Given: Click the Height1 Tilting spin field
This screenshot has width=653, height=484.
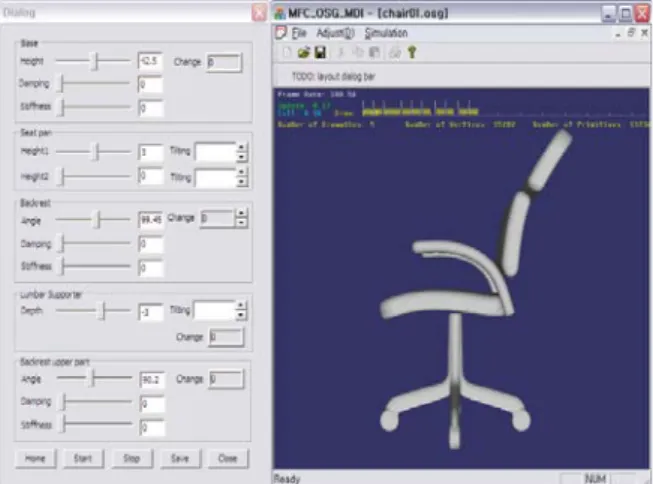Looking at the screenshot, I should (x=216, y=152).
